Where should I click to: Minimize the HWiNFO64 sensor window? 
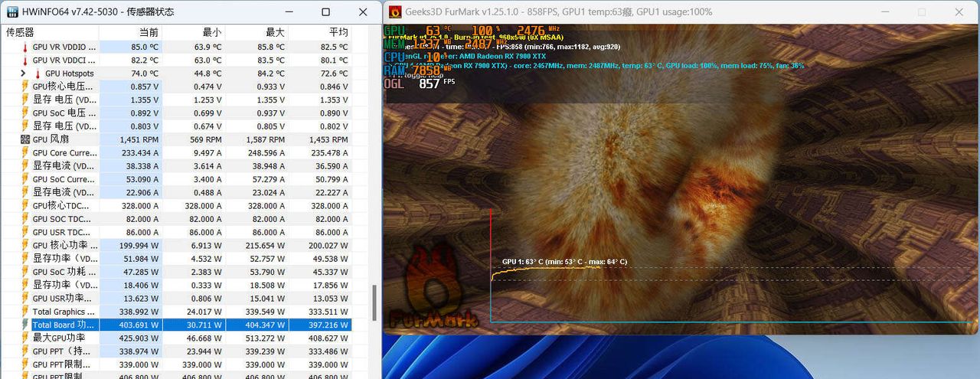[x=289, y=11]
